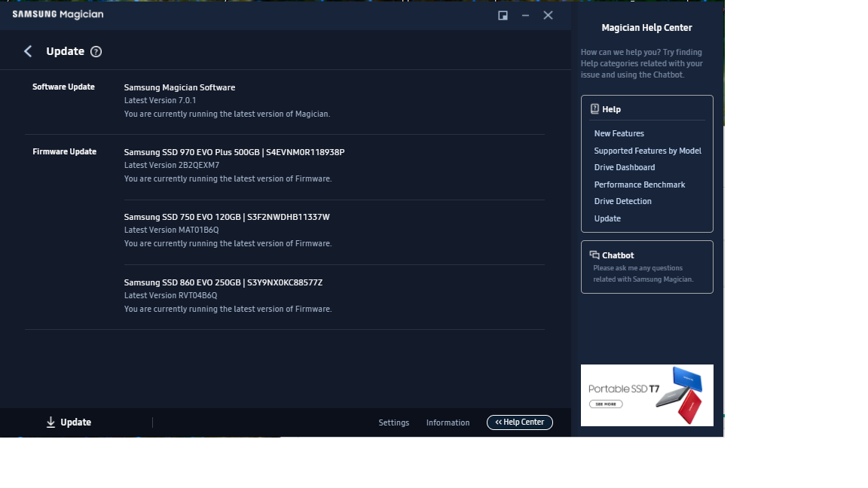Click the download arrow icon beside Update
868x488 pixels.
tap(50, 422)
